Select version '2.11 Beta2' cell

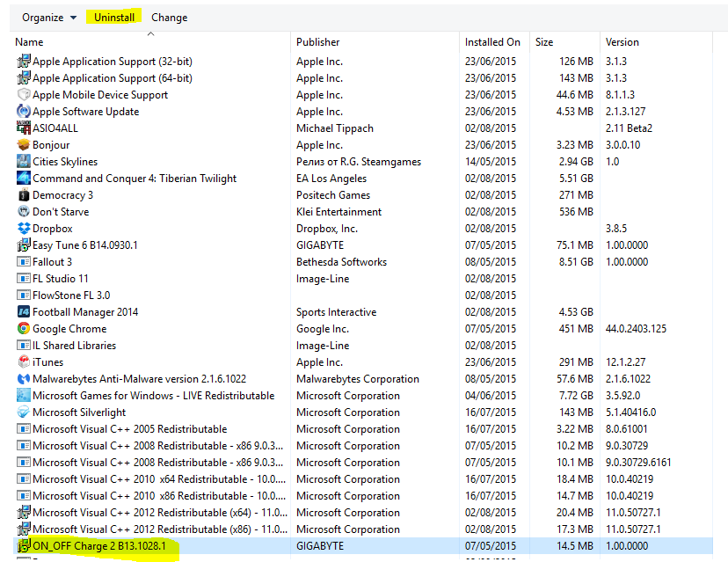tap(629, 128)
